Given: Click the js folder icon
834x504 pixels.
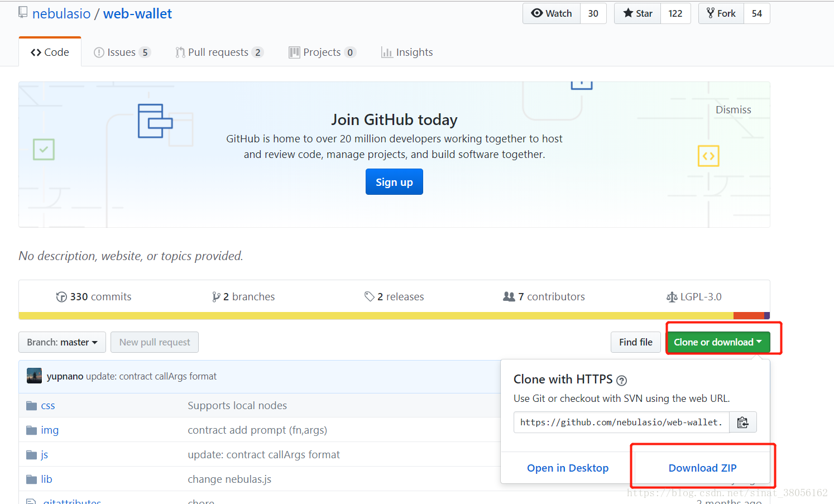Looking at the screenshot, I should click(31, 455).
